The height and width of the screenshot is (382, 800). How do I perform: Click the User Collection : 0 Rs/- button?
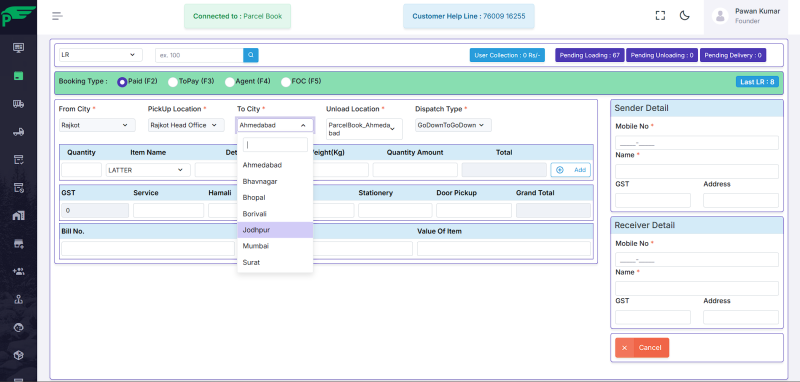[507, 55]
